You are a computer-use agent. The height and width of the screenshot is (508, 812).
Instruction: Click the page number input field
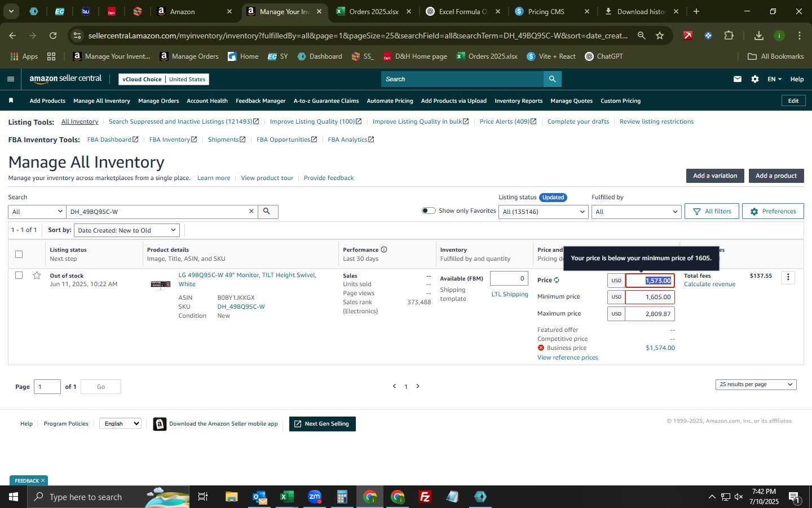[47, 387]
